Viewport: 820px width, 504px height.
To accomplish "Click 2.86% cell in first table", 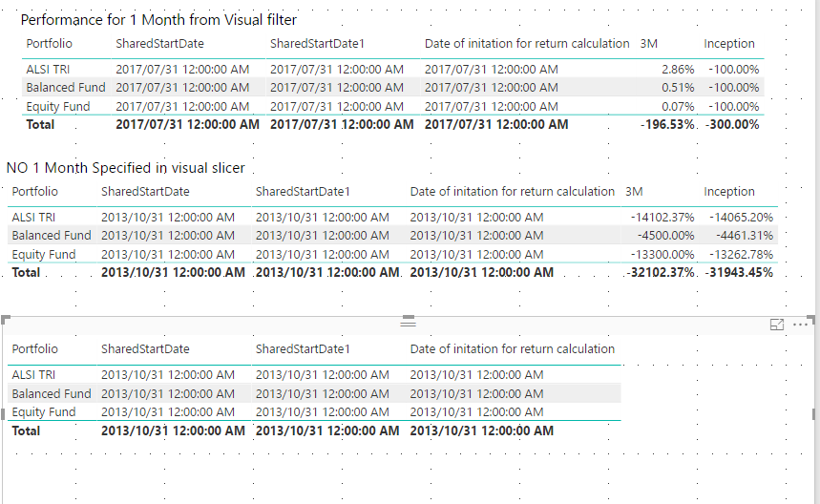I will tap(678, 69).
